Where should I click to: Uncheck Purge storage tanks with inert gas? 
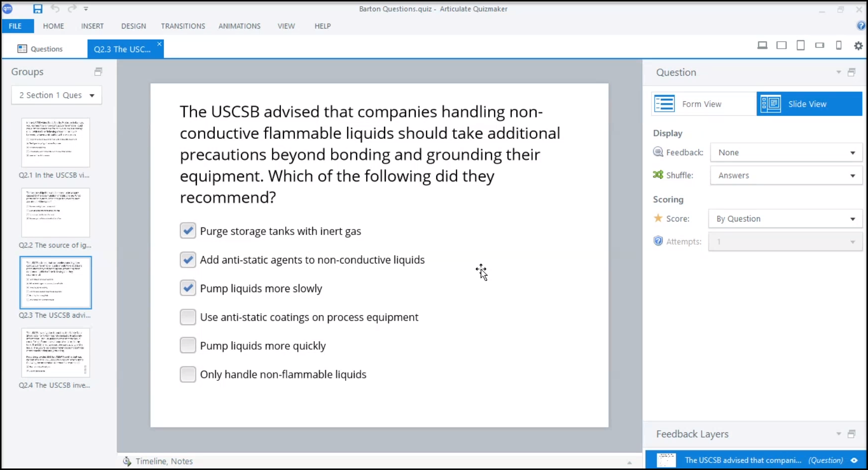[x=188, y=231]
